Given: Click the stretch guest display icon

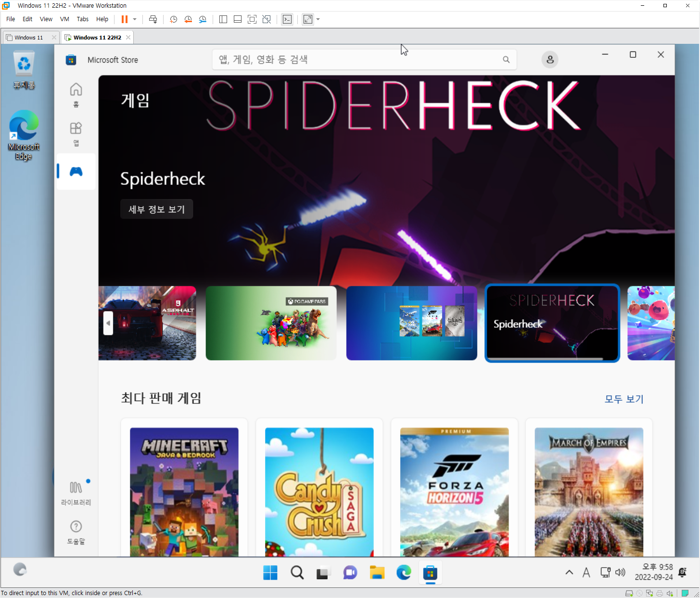Looking at the screenshot, I should (308, 19).
